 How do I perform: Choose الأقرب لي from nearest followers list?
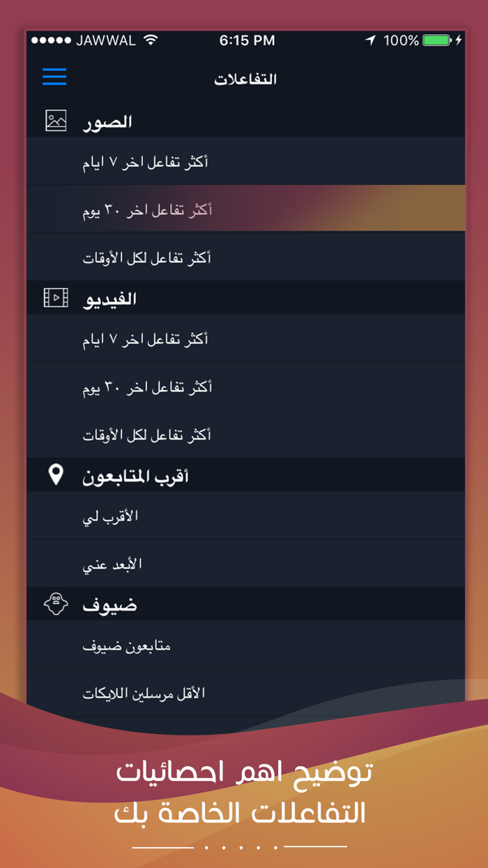(244, 515)
